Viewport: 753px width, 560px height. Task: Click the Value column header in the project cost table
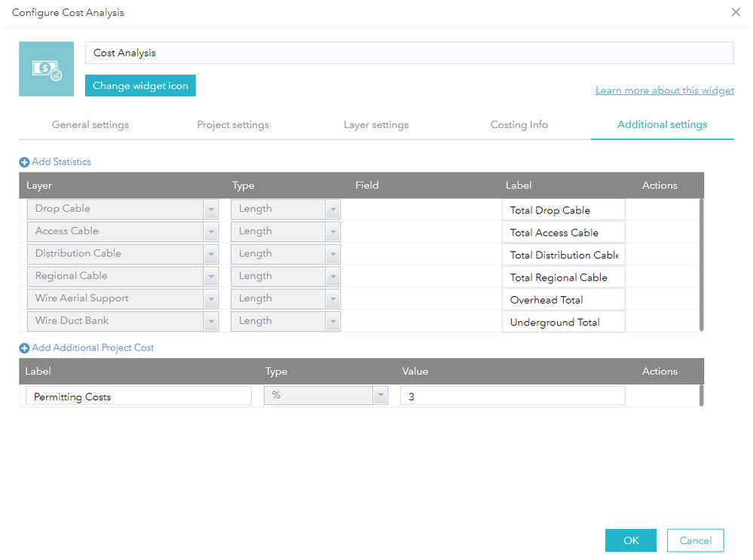click(x=415, y=372)
